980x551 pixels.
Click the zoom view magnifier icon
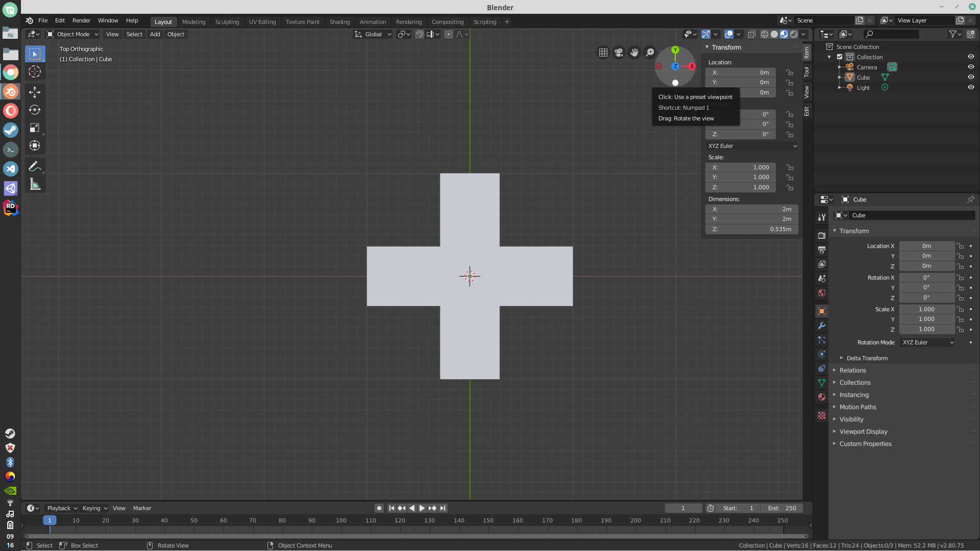(x=650, y=53)
